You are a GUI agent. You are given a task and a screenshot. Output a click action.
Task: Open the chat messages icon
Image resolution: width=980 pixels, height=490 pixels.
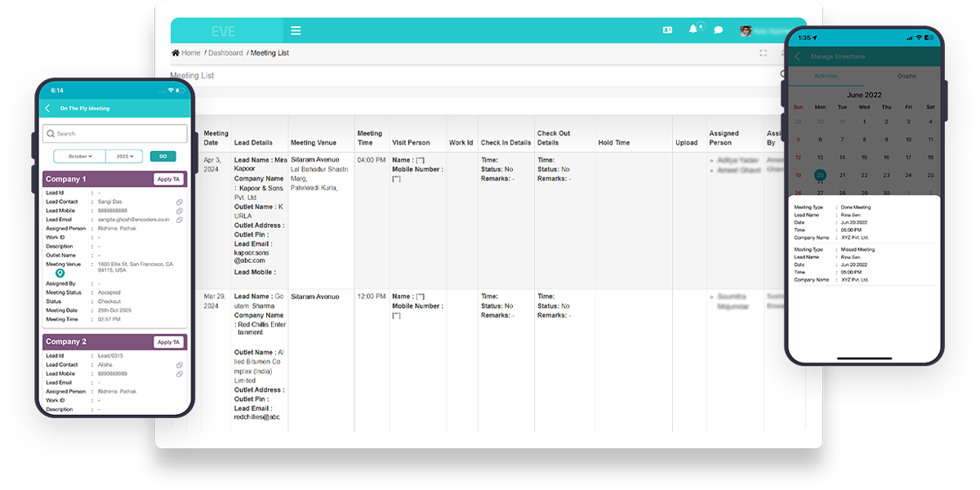click(719, 30)
